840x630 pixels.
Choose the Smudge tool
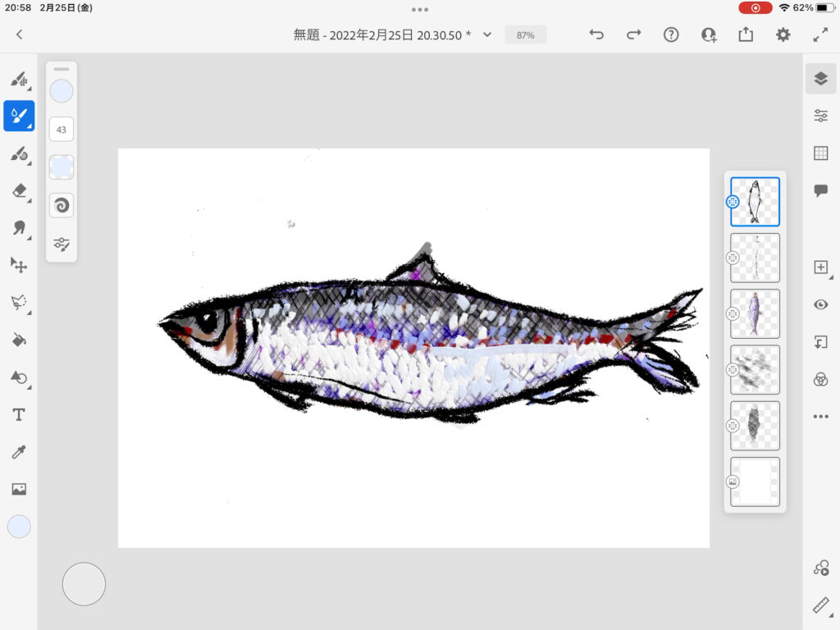coord(18,228)
